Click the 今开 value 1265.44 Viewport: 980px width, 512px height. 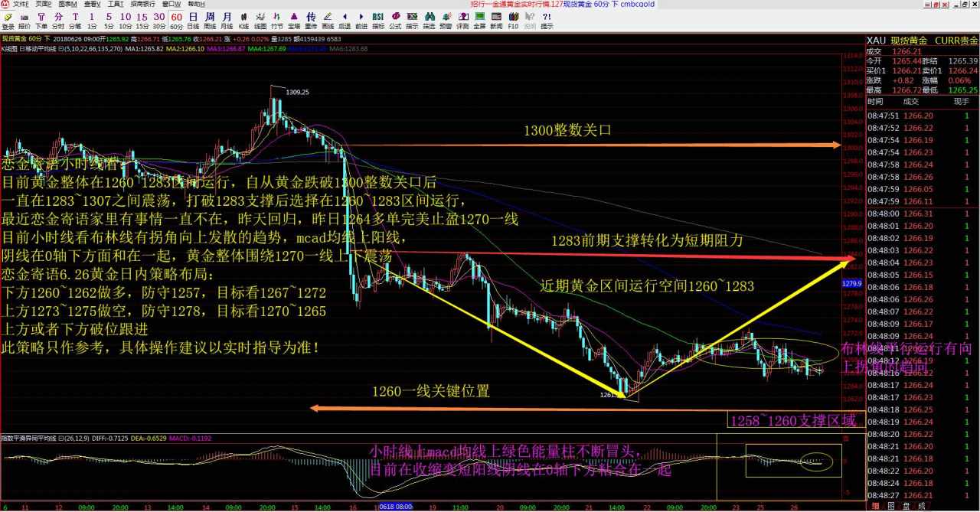(907, 61)
